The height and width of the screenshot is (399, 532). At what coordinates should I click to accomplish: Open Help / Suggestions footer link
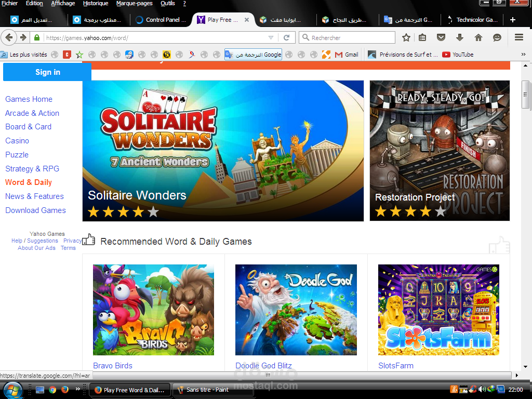35,241
